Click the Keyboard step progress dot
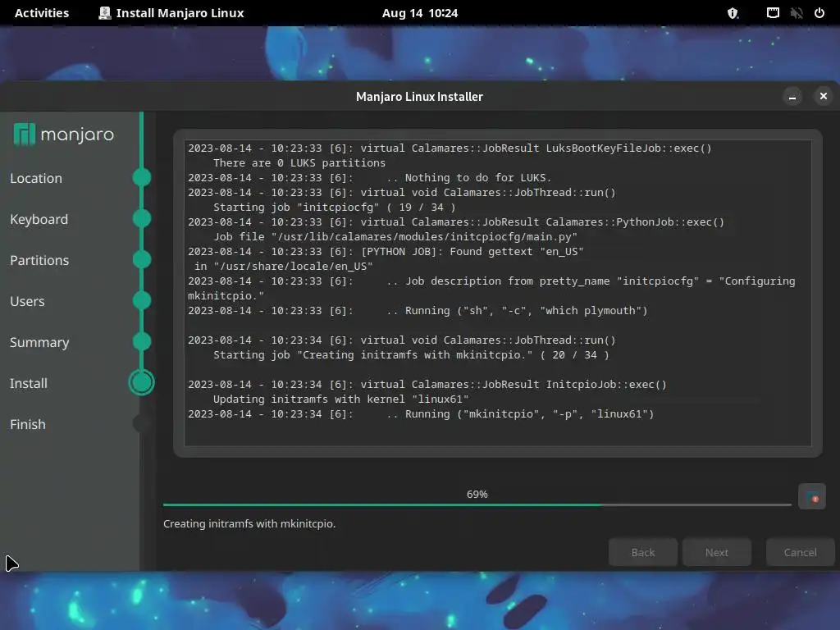This screenshot has height=630, width=840. pos(142,218)
